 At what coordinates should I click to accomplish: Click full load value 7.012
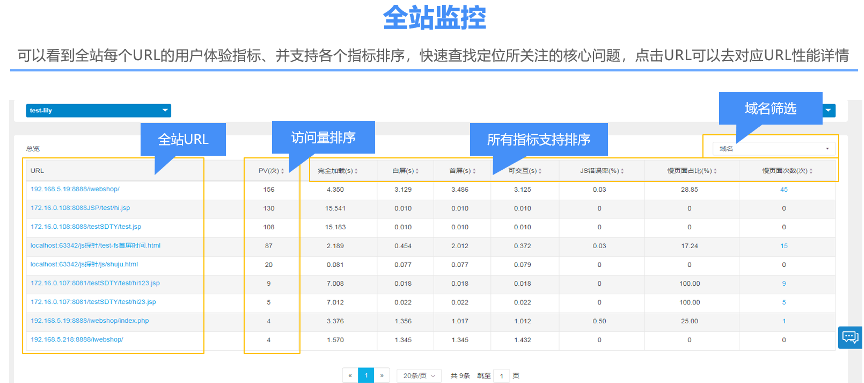tap(336, 302)
